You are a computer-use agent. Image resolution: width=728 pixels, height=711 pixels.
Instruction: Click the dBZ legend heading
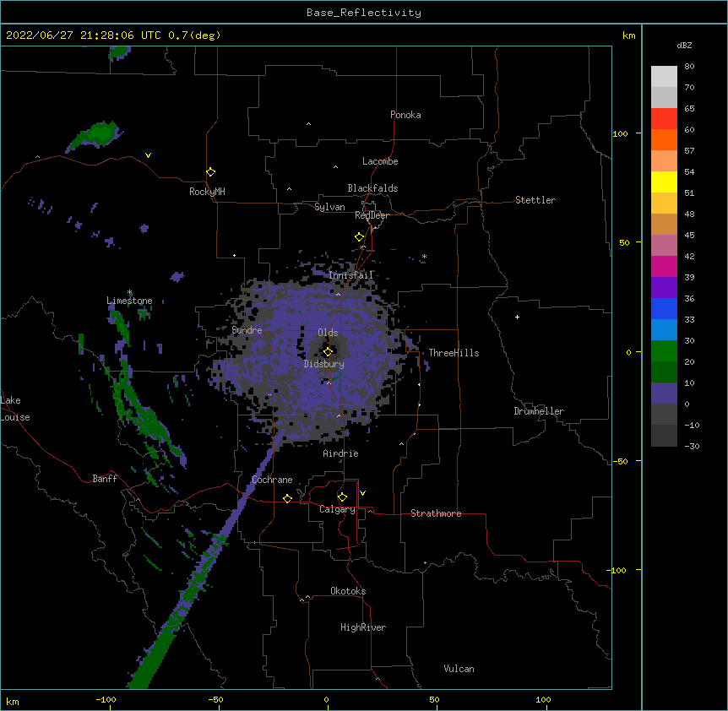click(x=684, y=45)
